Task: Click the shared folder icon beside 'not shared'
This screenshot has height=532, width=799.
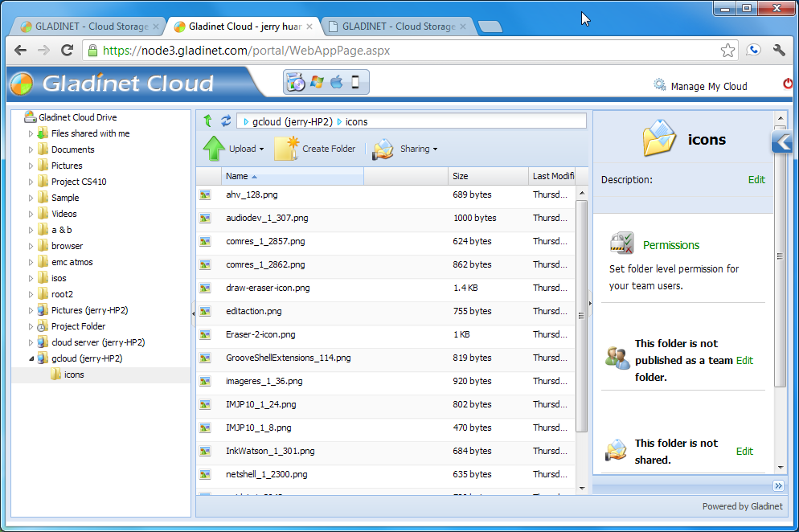Action: tap(616, 450)
